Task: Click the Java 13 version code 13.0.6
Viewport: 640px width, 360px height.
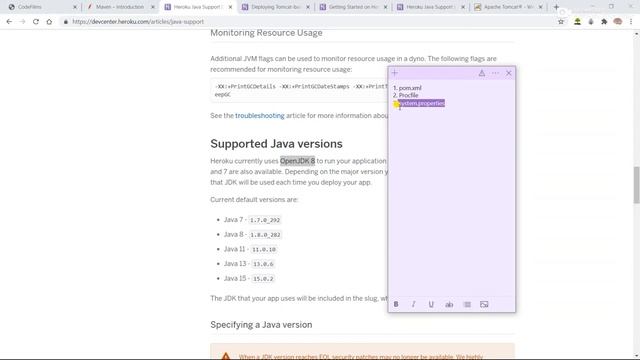Action: tap(263, 264)
